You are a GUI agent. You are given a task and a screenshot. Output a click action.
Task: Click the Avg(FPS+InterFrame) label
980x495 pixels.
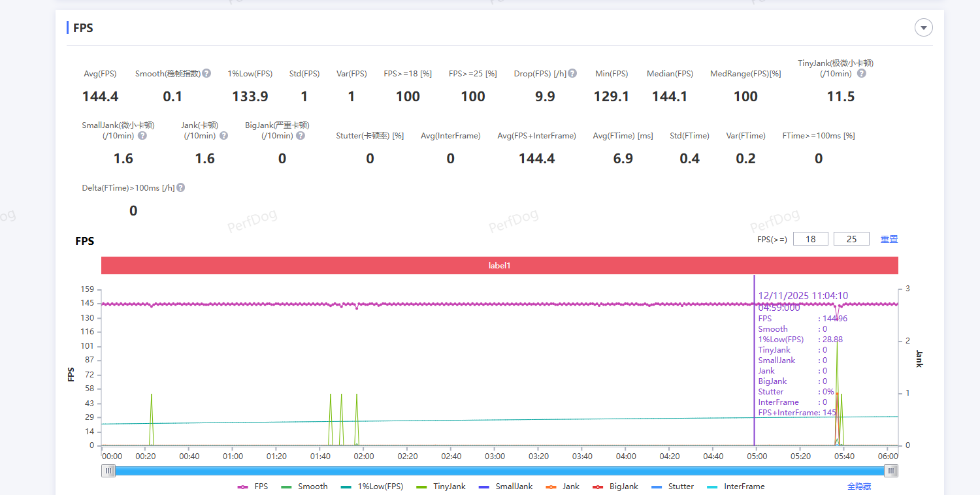click(536, 136)
